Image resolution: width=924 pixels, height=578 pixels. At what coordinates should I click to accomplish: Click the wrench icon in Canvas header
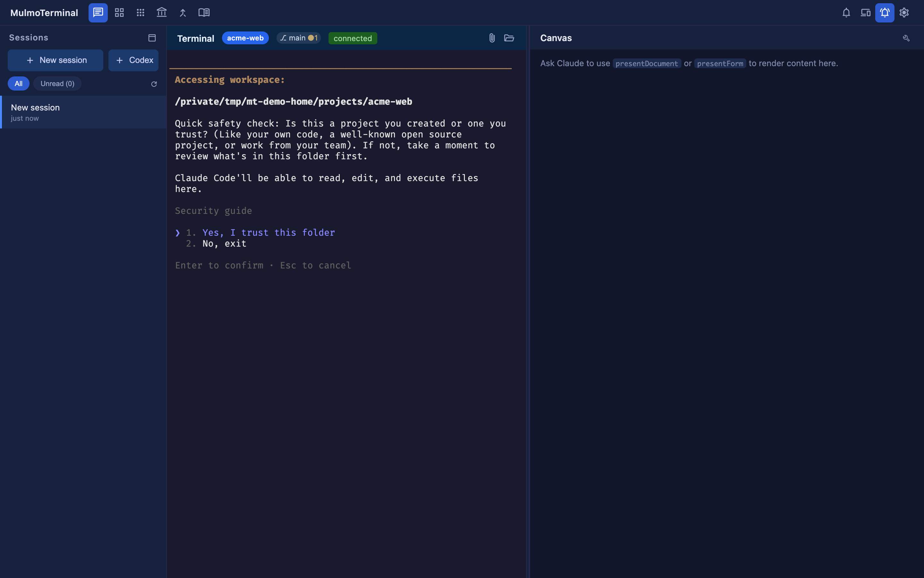pos(906,38)
